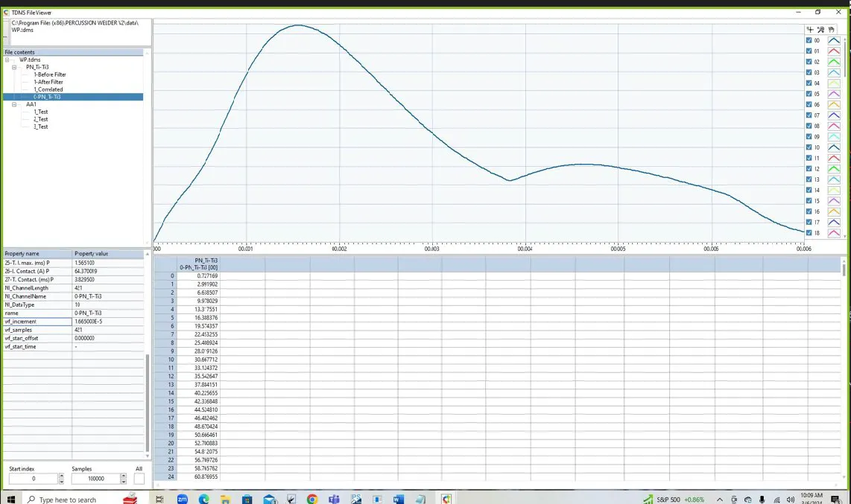Select 0-PN_Ti-Ti3 channel in tree

click(47, 97)
